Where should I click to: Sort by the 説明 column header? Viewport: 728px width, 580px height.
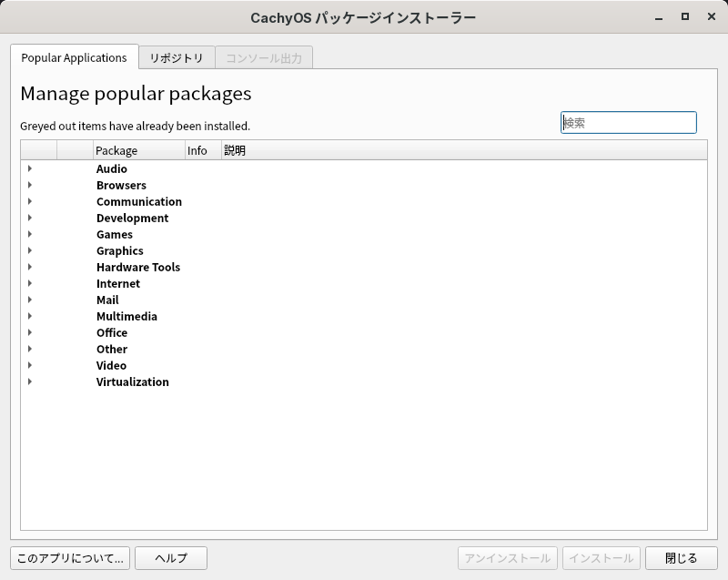click(464, 150)
